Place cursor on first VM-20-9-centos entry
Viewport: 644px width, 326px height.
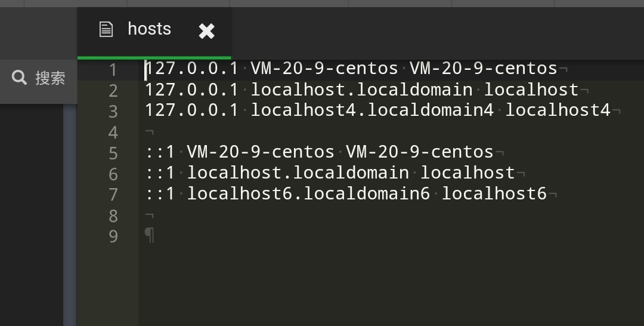point(324,68)
